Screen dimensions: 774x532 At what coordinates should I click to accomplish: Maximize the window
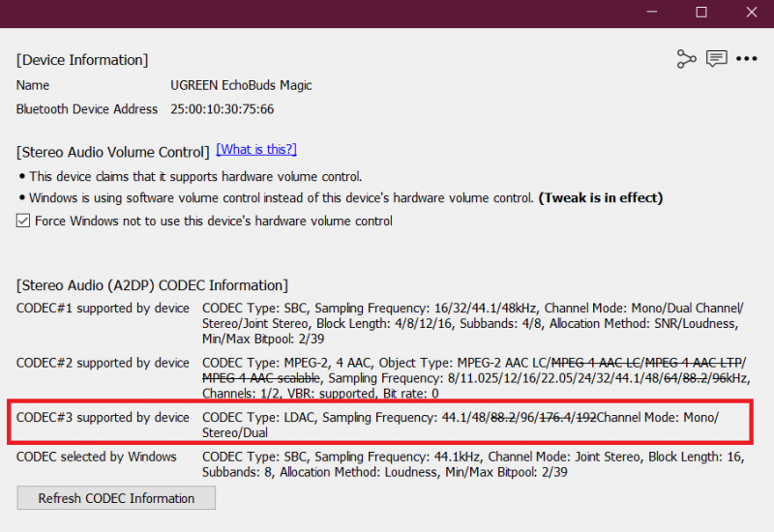tap(700, 12)
